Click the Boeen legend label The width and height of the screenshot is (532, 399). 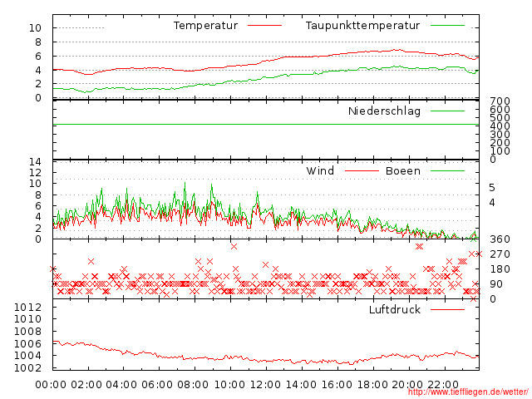403,170
